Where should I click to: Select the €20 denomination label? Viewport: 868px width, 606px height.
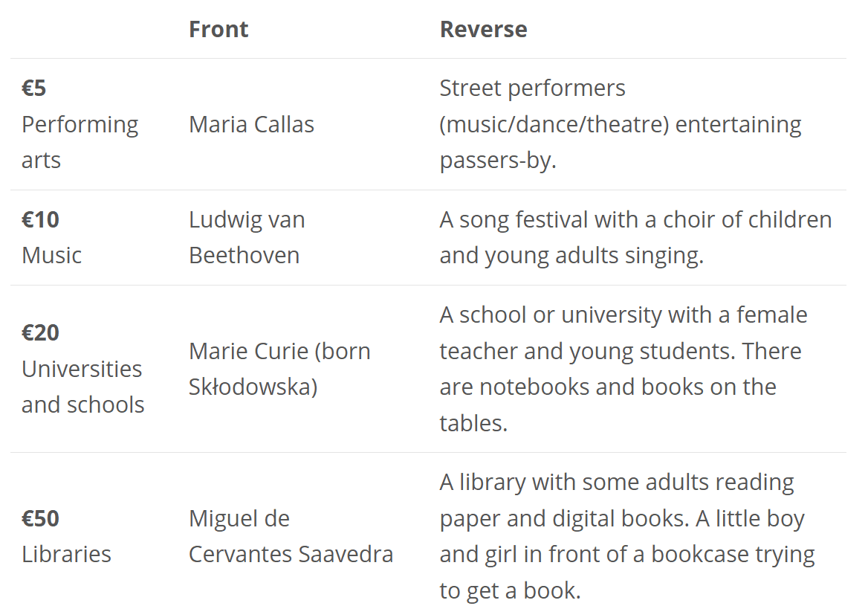(x=40, y=333)
